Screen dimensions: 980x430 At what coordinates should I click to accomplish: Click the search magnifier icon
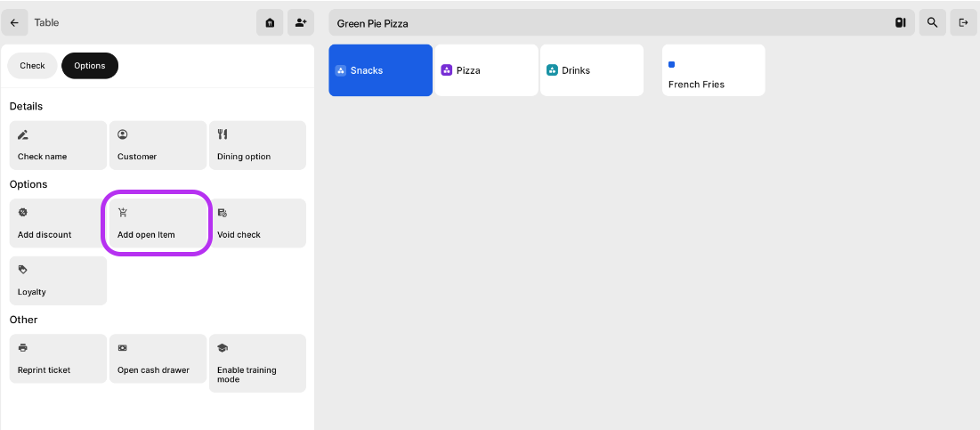(x=932, y=22)
